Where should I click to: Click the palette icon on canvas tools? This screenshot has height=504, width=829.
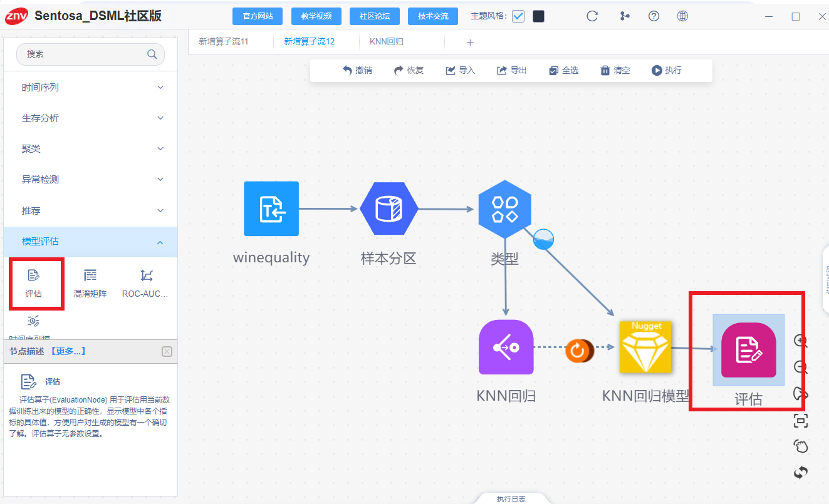pyautogui.click(x=800, y=394)
